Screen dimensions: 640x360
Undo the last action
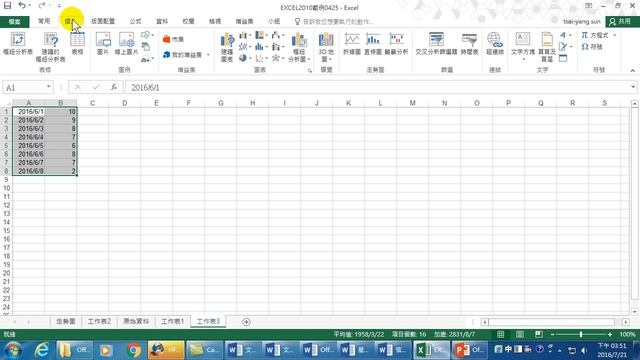pyautogui.click(x=22, y=6)
